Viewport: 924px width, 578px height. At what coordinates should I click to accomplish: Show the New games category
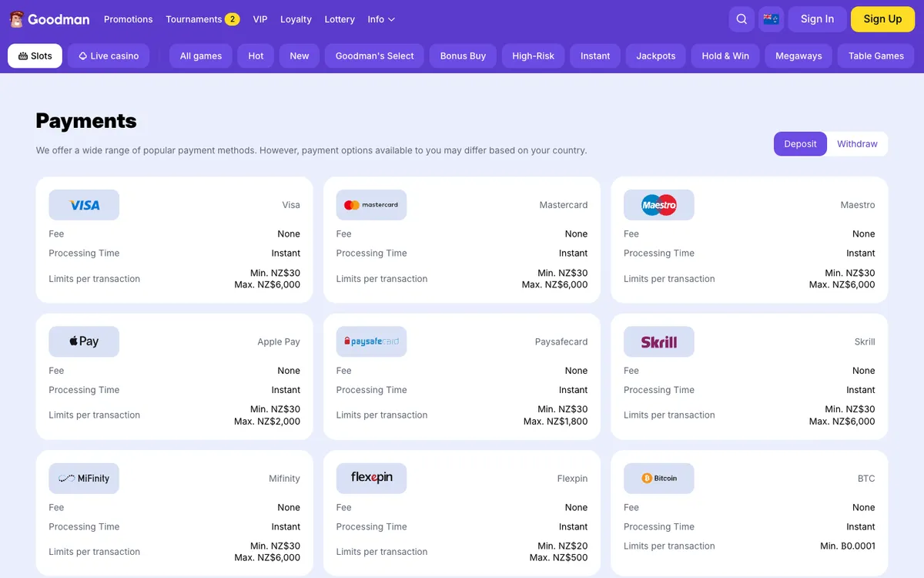(300, 55)
